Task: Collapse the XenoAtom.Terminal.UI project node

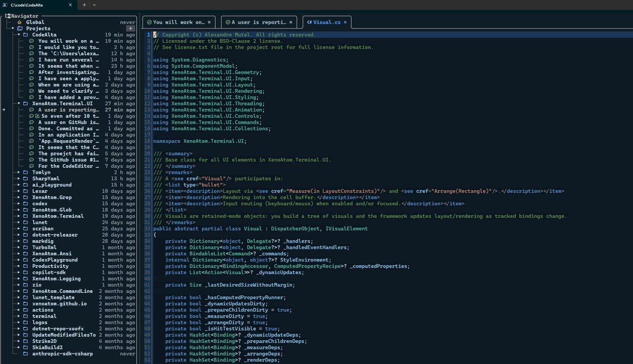Action: [19, 103]
